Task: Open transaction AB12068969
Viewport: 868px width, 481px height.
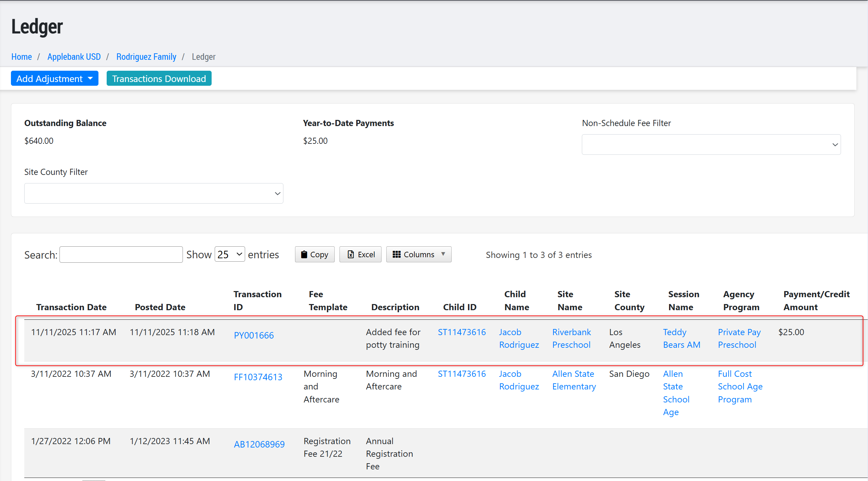Action: pyautogui.click(x=259, y=444)
